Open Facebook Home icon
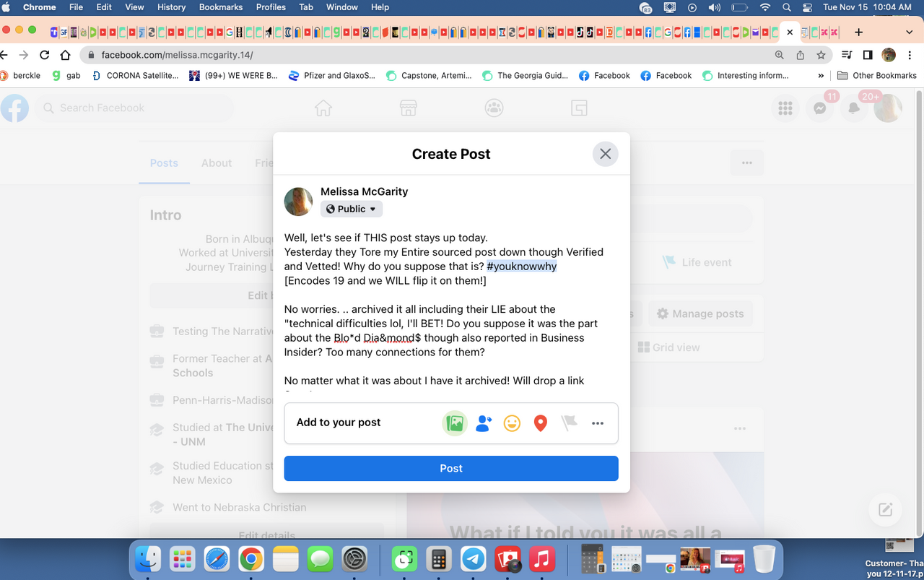This screenshot has width=924, height=580. pyautogui.click(x=323, y=108)
